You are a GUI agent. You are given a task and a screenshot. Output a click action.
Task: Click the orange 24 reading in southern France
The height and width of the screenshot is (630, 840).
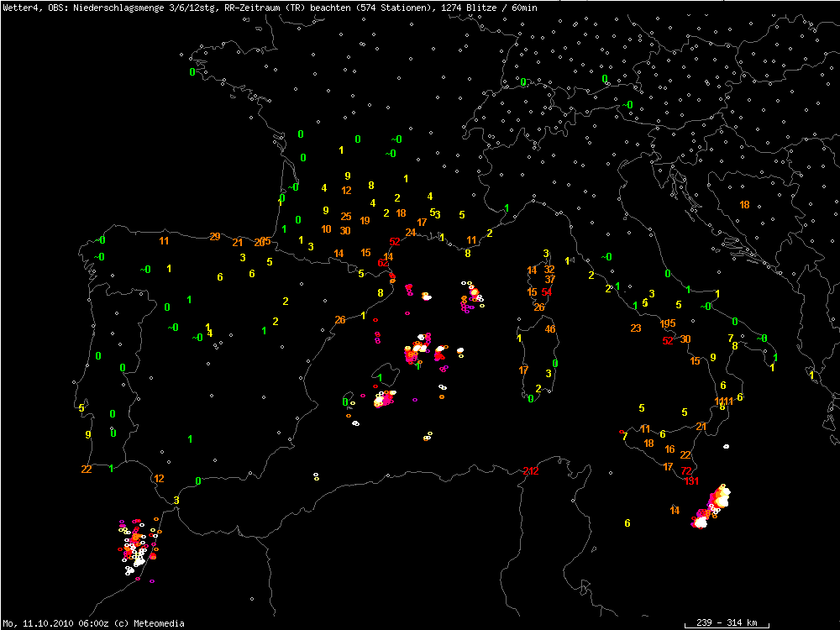pos(410,232)
